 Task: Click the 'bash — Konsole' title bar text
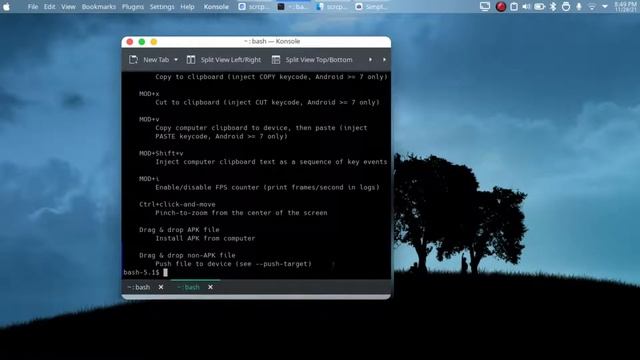(272, 42)
